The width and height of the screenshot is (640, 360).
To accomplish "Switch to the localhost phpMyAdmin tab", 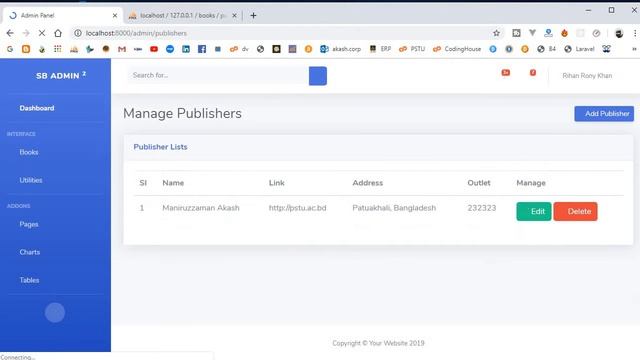I will (182, 15).
